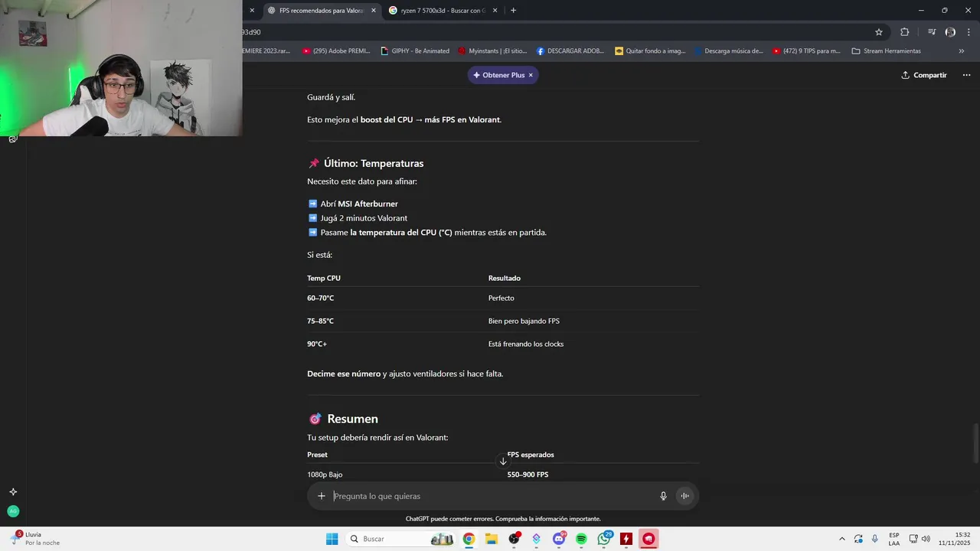Viewport: 980px width, 551px height.
Task: Bookmark this page with the star icon
Action: pos(879,32)
